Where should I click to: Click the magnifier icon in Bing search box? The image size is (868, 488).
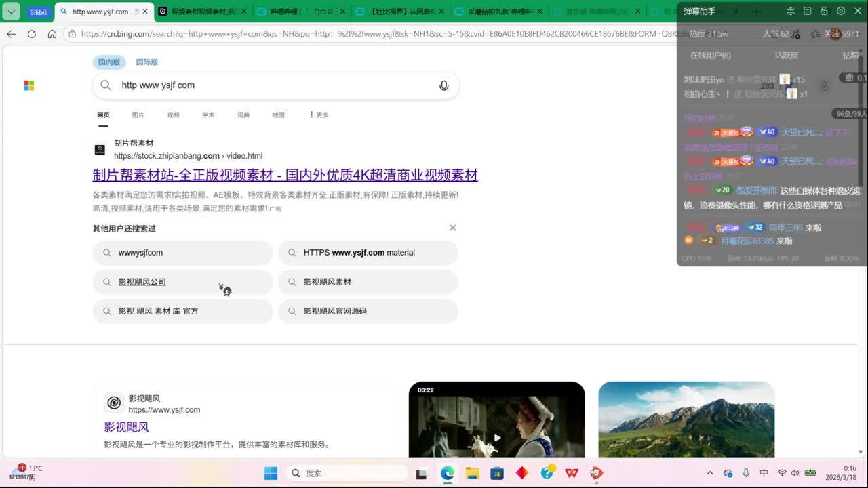[x=106, y=85]
